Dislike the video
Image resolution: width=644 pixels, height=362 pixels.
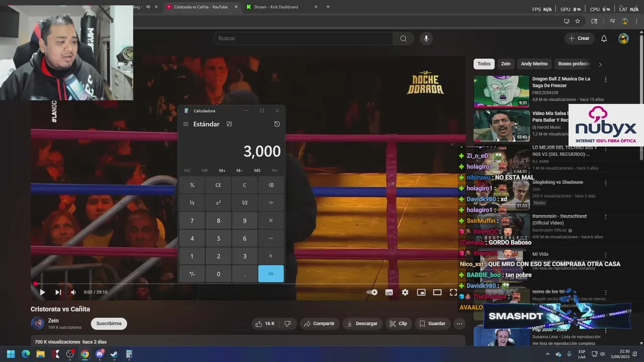coord(288,323)
